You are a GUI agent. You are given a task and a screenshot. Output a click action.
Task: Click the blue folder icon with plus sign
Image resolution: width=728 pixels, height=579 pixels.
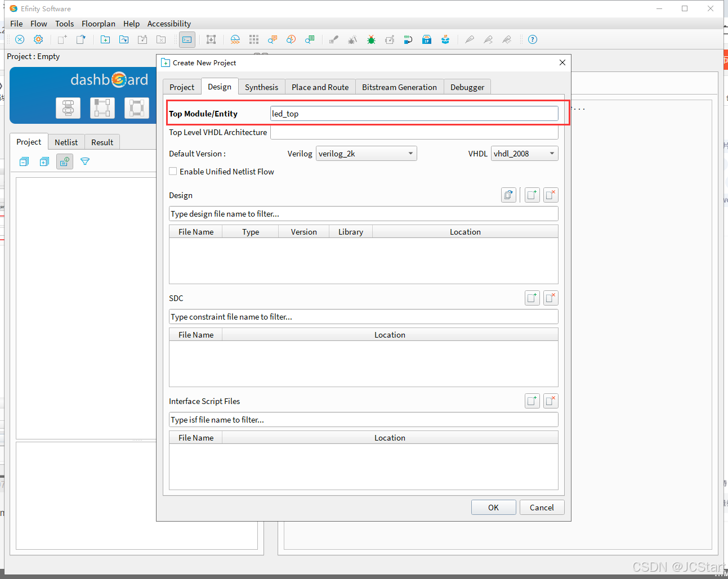pos(105,39)
